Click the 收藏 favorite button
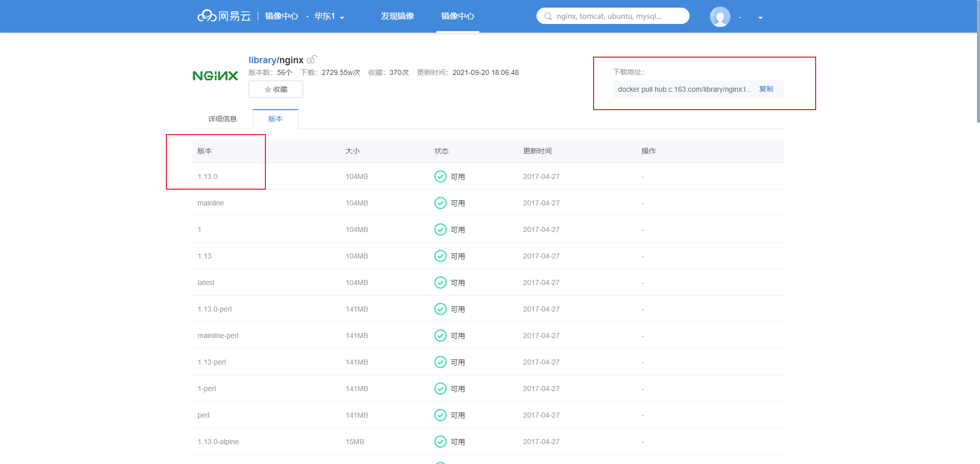The image size is (980, 464). pos(276,89)
